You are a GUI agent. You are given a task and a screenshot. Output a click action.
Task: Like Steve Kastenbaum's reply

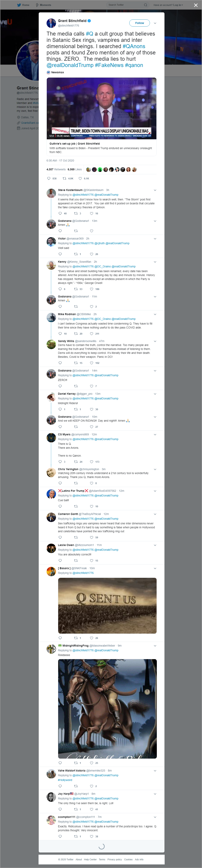click(x=91, y=213)
